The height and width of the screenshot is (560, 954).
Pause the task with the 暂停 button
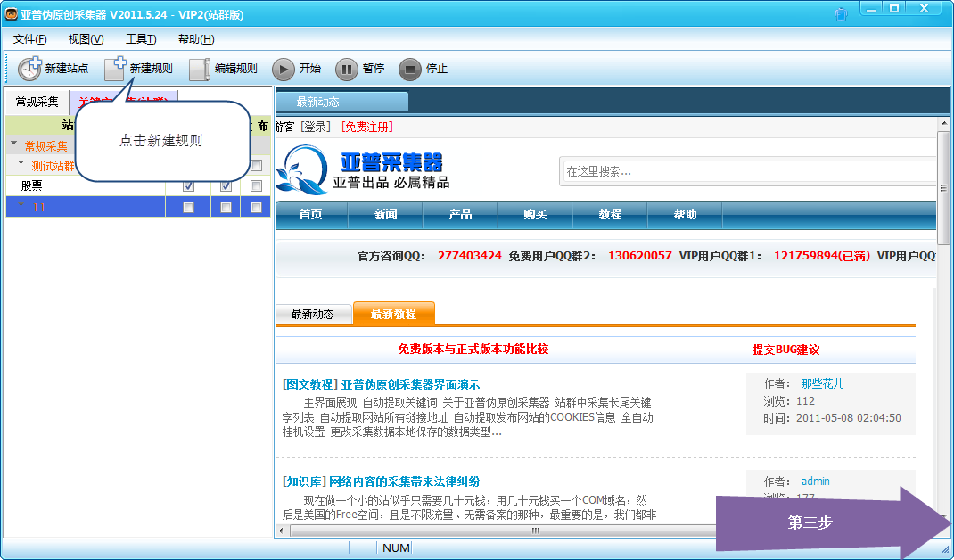346,69
